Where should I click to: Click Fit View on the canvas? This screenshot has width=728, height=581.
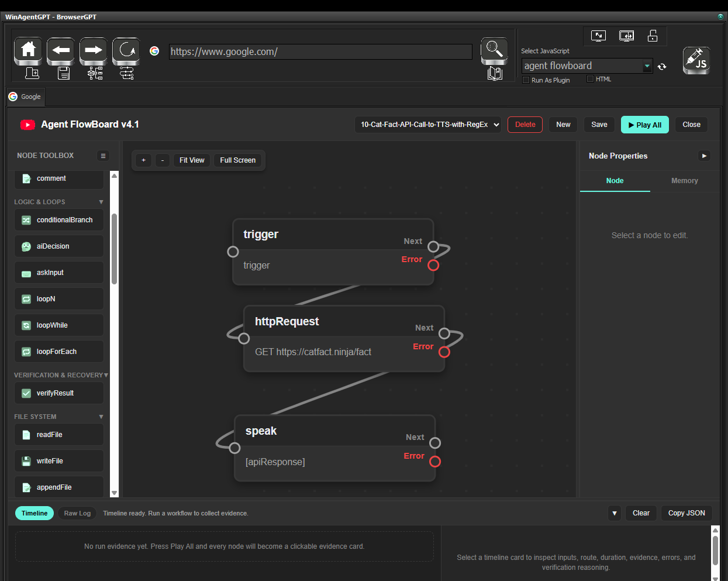[192, 160]
